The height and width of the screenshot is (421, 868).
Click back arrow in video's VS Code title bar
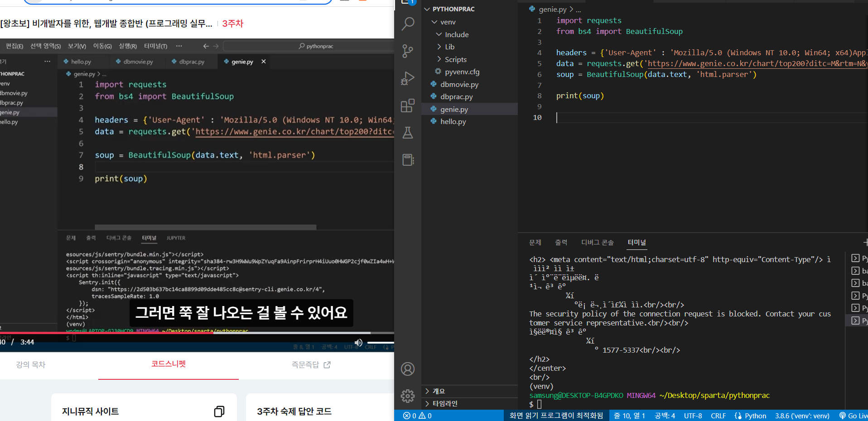(x=206, y=46)
